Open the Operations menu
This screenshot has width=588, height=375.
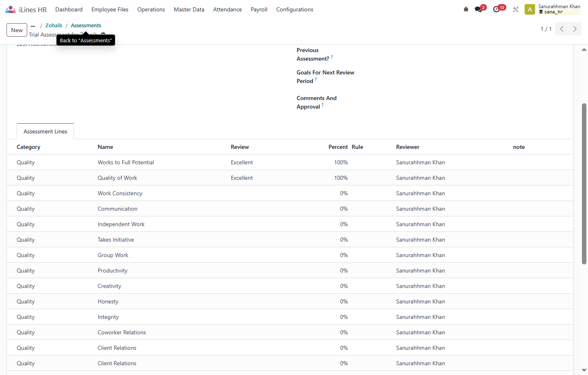click(x=151, y=9)
